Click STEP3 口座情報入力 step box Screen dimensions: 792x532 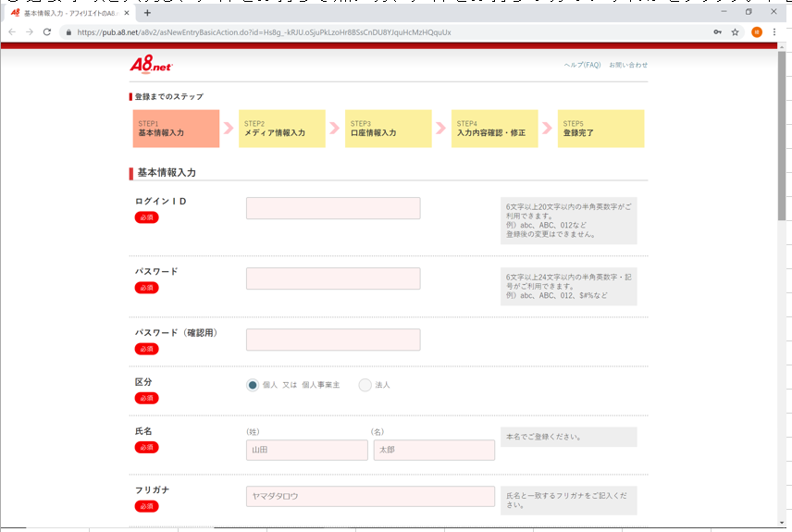[x=389, y=129]
